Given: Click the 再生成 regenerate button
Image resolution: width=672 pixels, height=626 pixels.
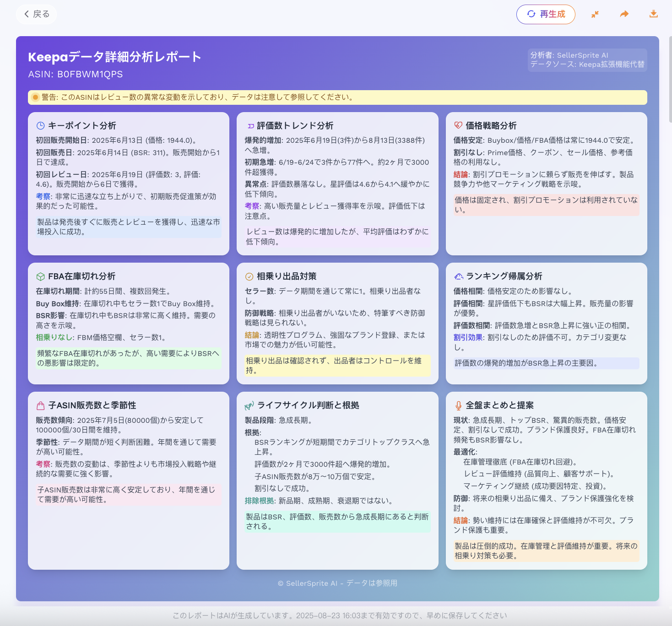Looking at the screenshot, I should coord(546,14).
